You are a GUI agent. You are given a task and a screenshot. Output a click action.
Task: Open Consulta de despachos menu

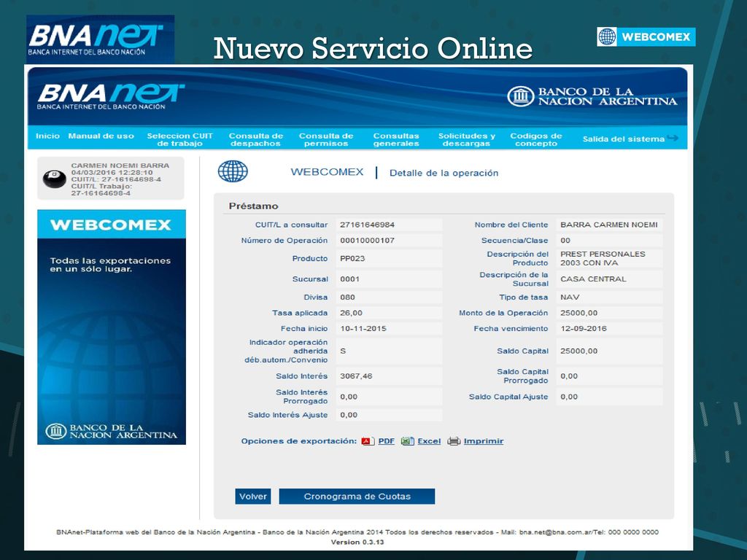click(x=256, y=139)
